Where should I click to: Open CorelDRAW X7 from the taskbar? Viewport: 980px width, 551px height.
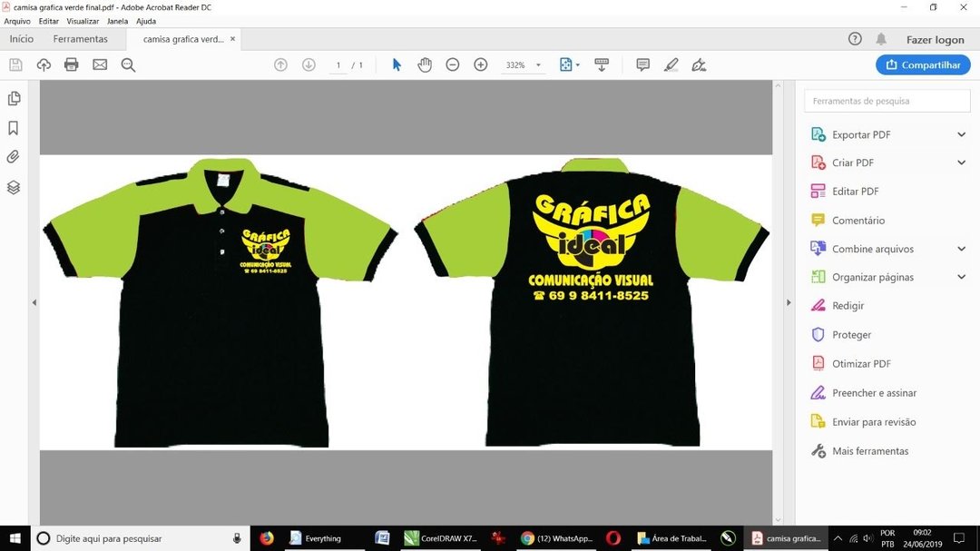(x=442, y=538)
